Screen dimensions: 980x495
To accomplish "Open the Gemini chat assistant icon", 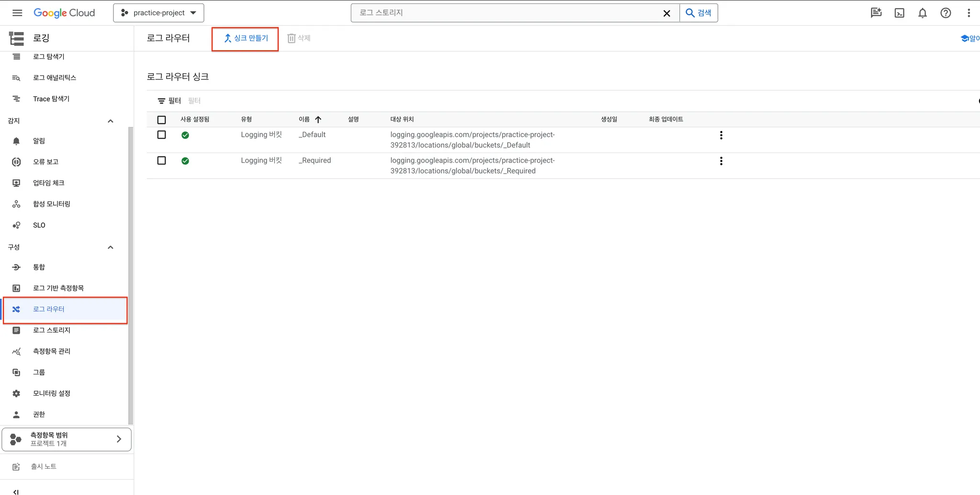I will tap(876, 13).
